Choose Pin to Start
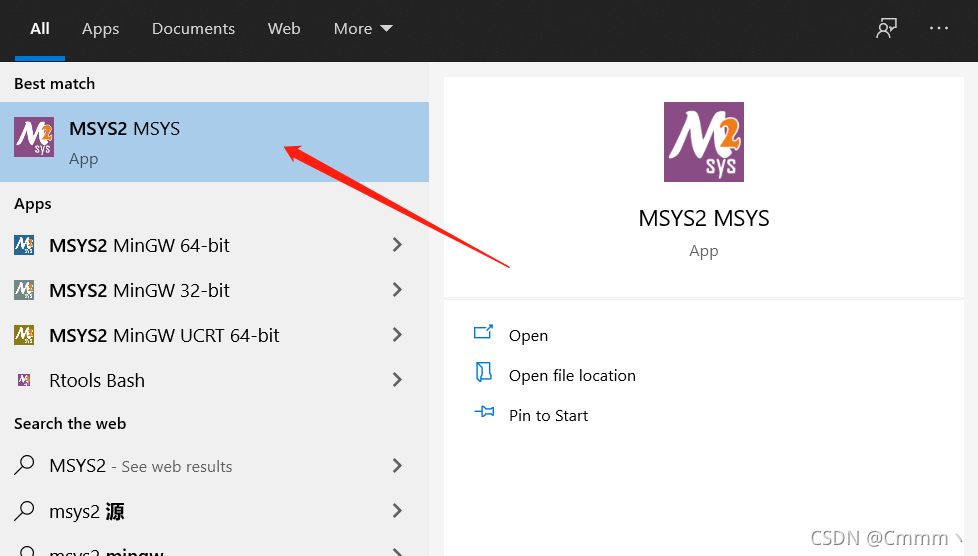 point(548,416)
